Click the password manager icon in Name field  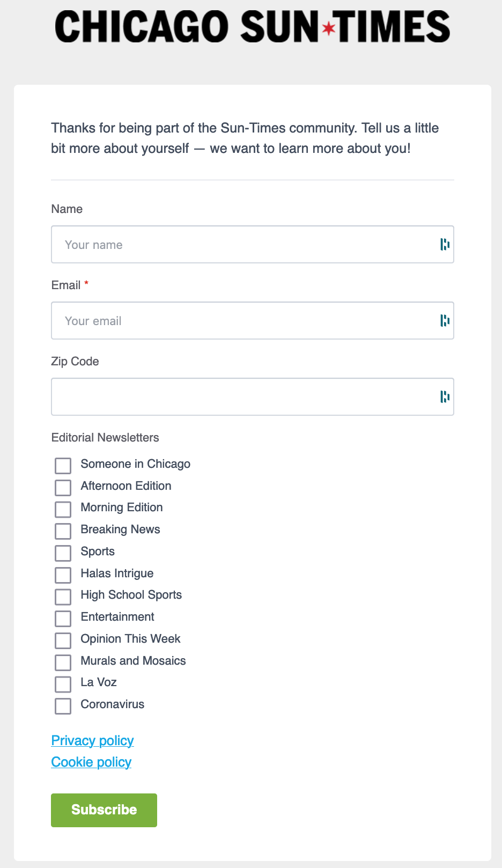(445, 245)
